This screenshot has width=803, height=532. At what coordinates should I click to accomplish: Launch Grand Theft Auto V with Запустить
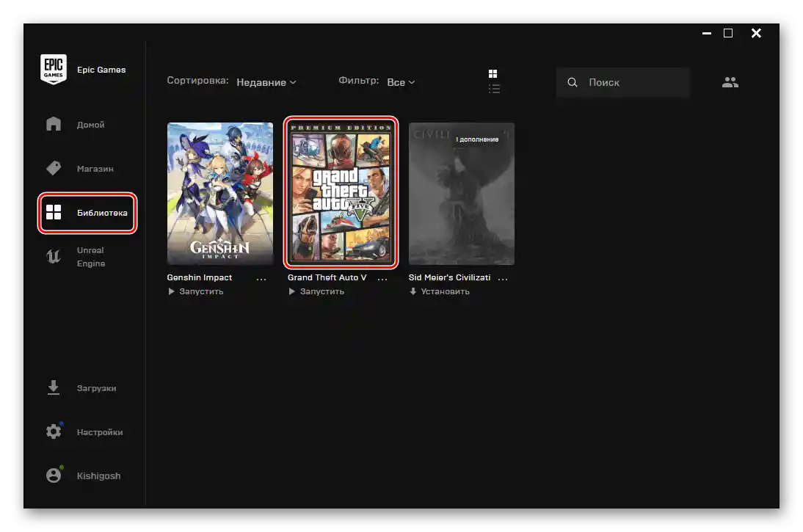pos(316,291)
